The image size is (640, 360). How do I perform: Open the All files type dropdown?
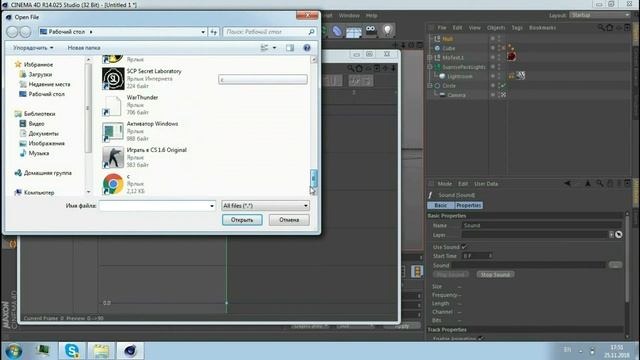[265, 206]
